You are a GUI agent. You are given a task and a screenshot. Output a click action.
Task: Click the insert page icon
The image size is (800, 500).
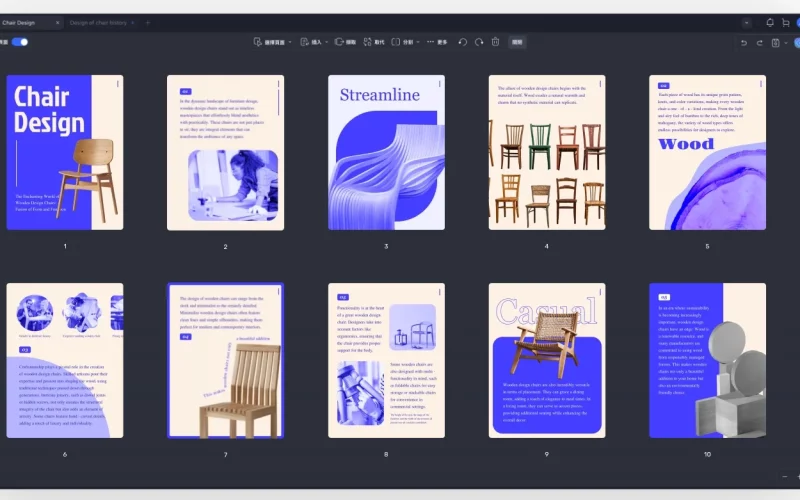[x=304, y=42]
